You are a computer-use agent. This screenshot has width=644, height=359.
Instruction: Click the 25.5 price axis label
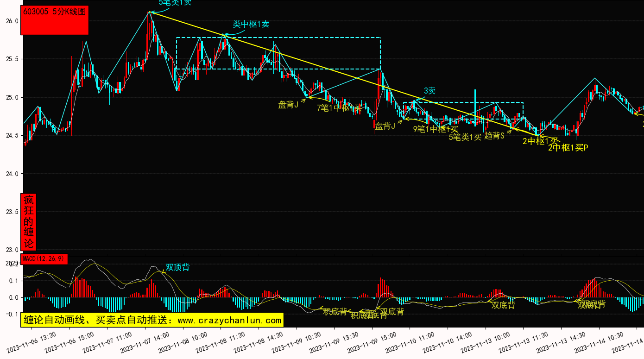pyautogui.click(x=12, y=59)
